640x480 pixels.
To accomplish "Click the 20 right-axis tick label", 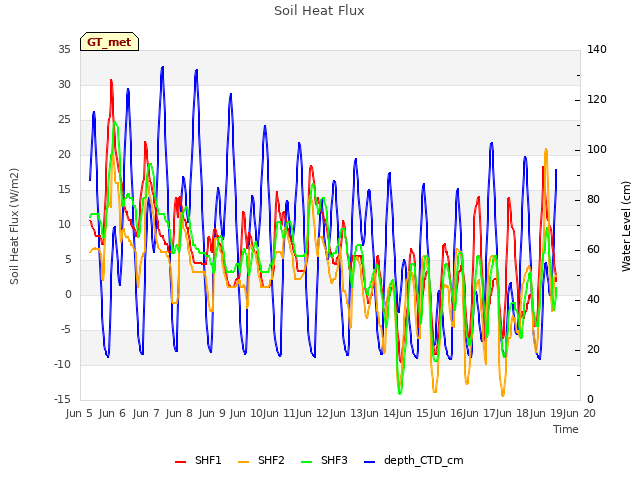I will click(x=593, y=349).
